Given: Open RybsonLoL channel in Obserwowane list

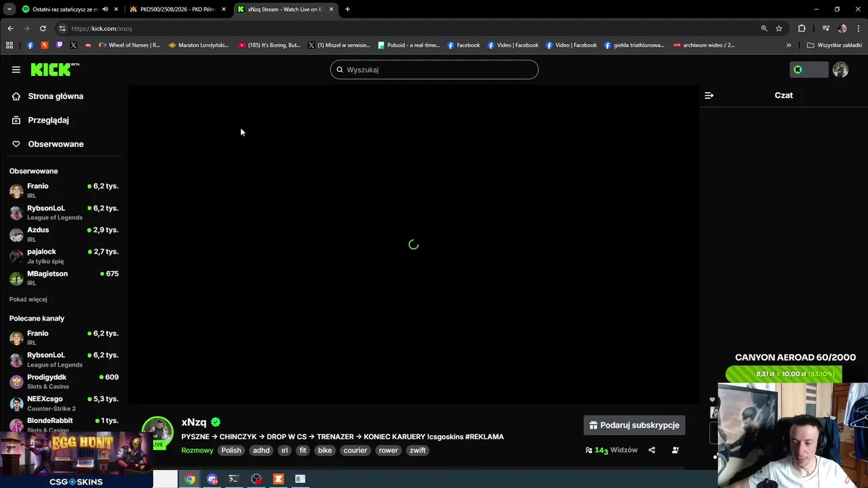Looking at the screenshot, I should pos(64,212).
